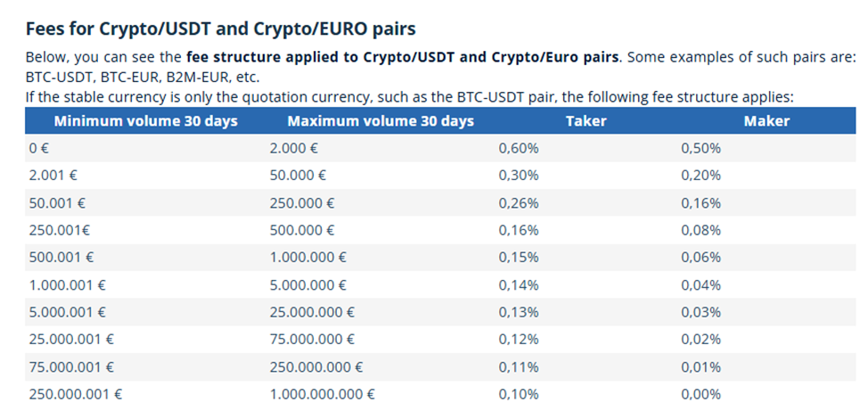Select the 0,01% maker fee cell
Image resolution: width=868 pixels, height=411 pixels.
tap(700, 366)
